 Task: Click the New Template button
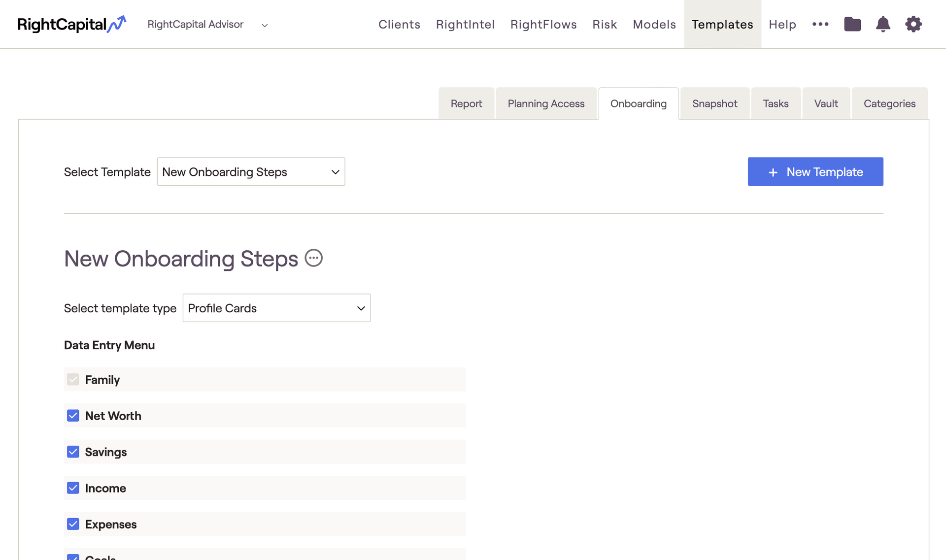(x=815, y=172)
